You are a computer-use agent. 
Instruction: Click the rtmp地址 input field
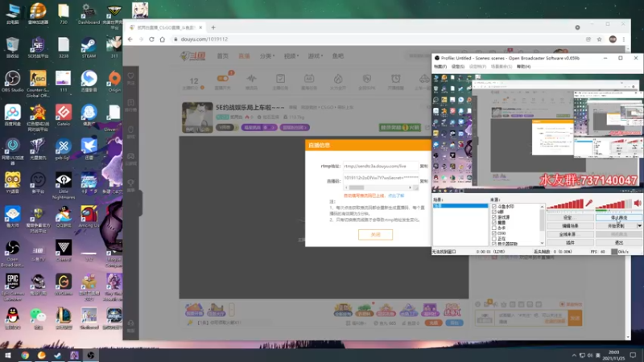click(380, 167)
